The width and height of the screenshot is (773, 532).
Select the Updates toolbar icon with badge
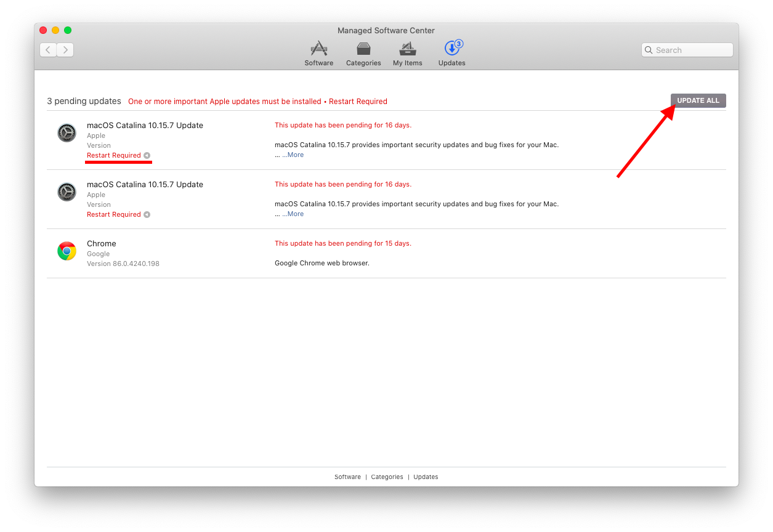451,53
